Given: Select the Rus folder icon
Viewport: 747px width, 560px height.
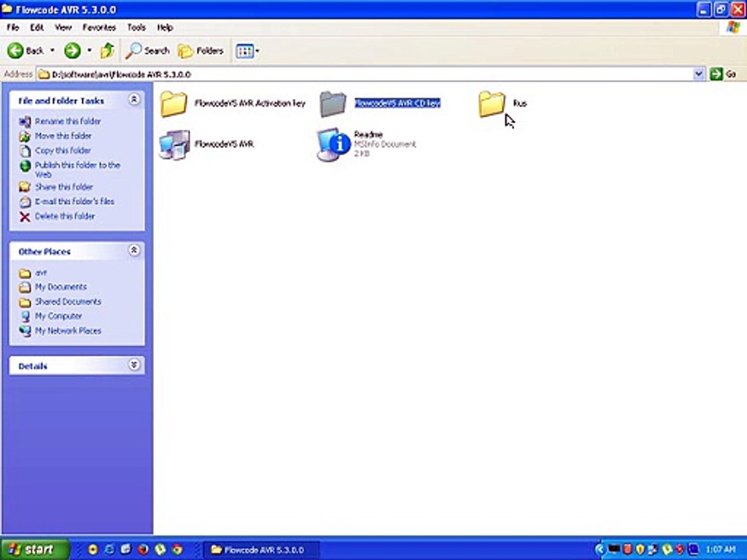Looking at the screenshot, I should coord(491,103).
